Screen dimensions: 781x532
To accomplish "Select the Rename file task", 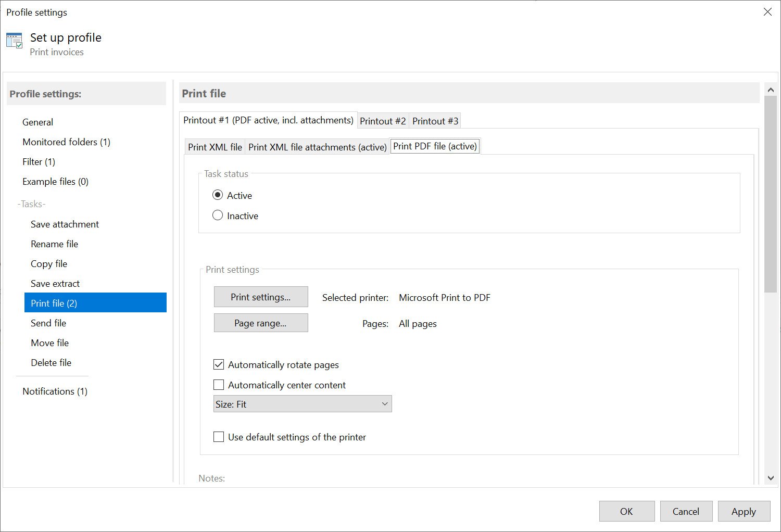I will click(x=54, y=244).
